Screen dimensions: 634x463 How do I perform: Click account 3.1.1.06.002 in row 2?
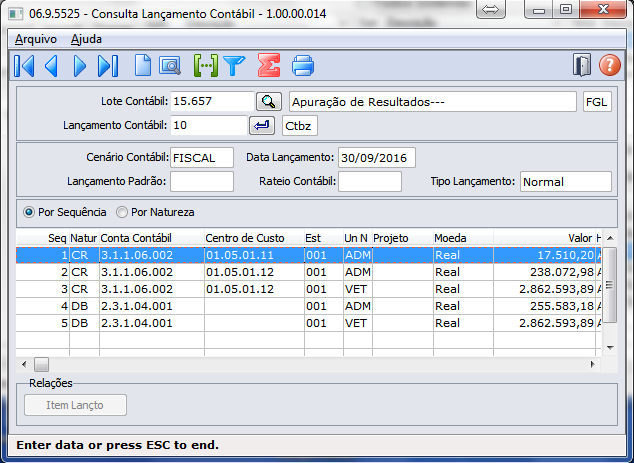tap(152, 272)
